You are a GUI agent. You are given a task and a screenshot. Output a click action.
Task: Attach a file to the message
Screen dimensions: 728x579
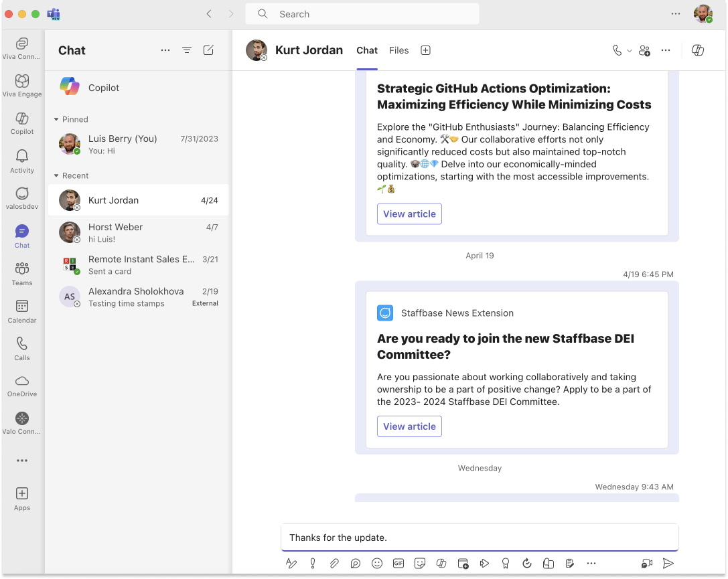click(x=334, y=563)
